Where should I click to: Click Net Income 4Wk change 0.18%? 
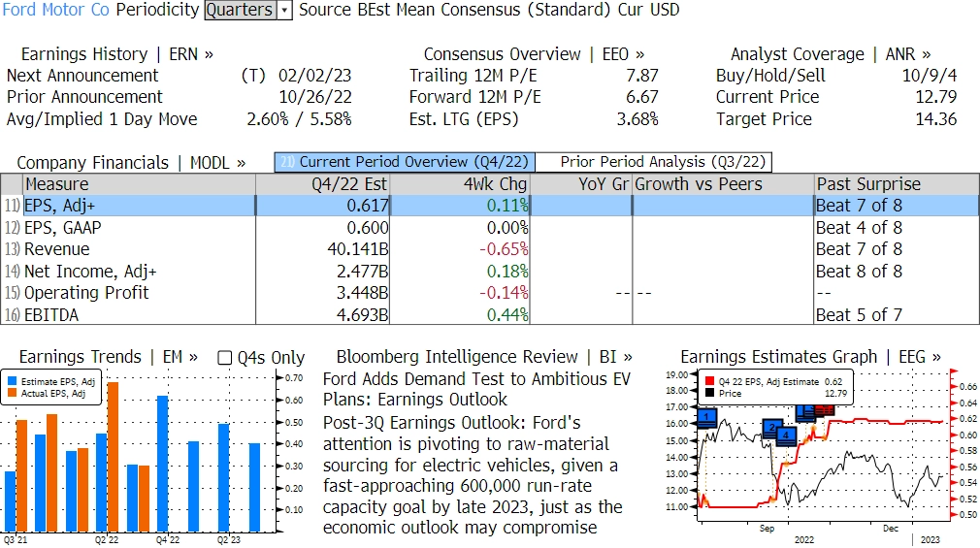(507, 272)
